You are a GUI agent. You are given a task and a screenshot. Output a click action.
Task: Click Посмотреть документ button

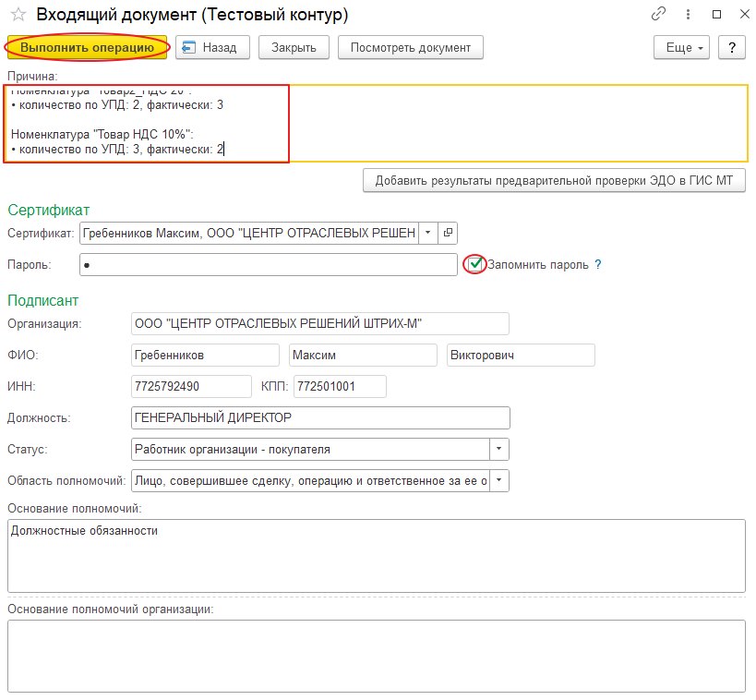pyautogui.click(x=410, y=47)
